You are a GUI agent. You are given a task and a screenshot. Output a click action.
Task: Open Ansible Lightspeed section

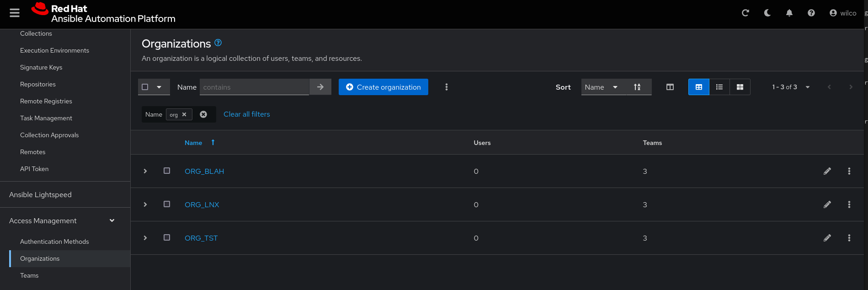click(x=40, y=194)
